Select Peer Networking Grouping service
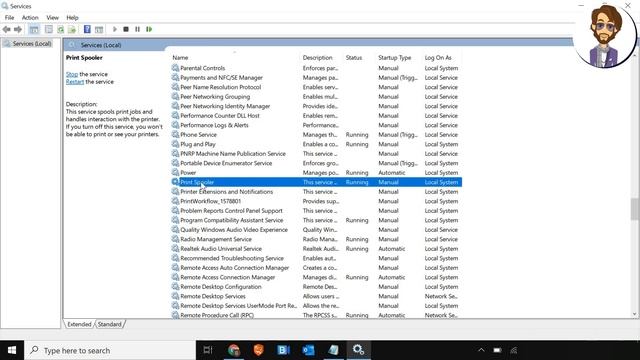Viewport: 640px width, 360px height. 316,97
